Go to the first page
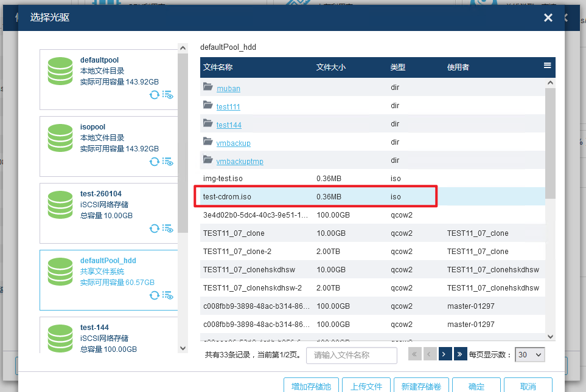This screenshot has width=586, height=392. click(x=414, y=354)
